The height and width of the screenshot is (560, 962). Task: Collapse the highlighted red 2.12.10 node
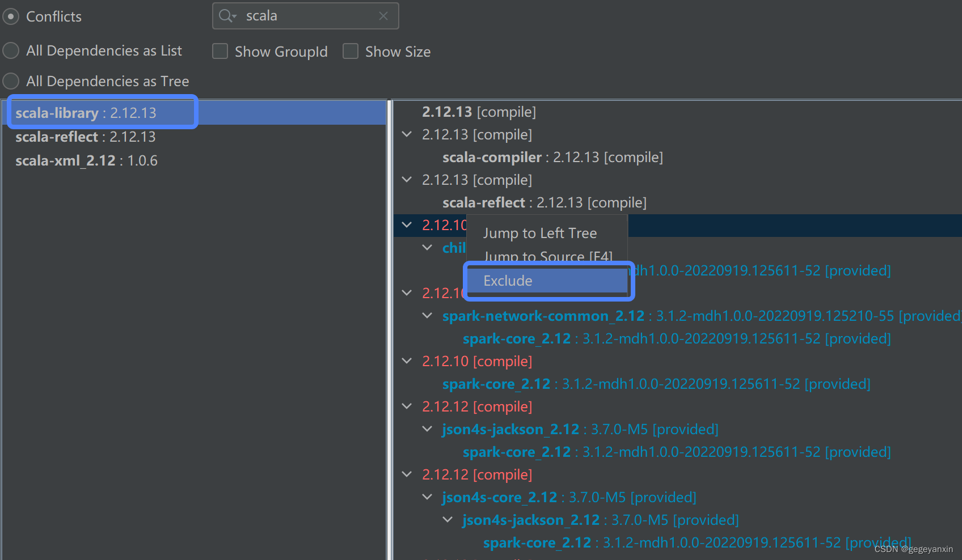point(407,225)
